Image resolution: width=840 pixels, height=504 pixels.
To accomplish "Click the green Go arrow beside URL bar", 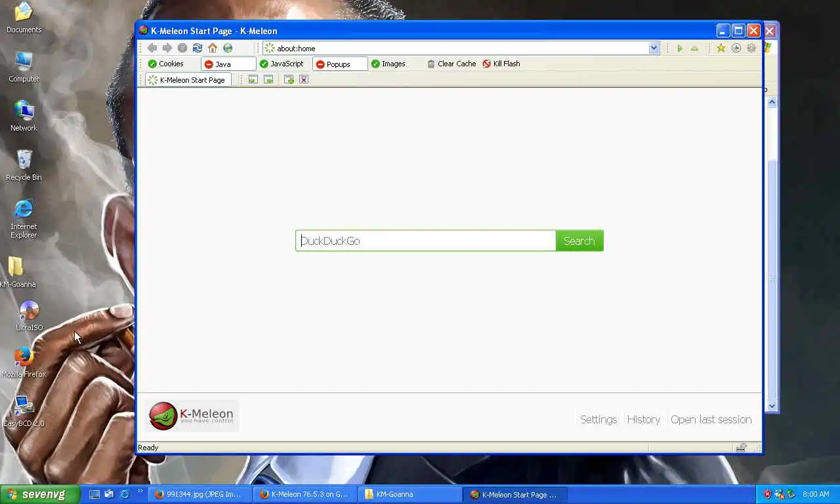I will click(x=679, y=48).
